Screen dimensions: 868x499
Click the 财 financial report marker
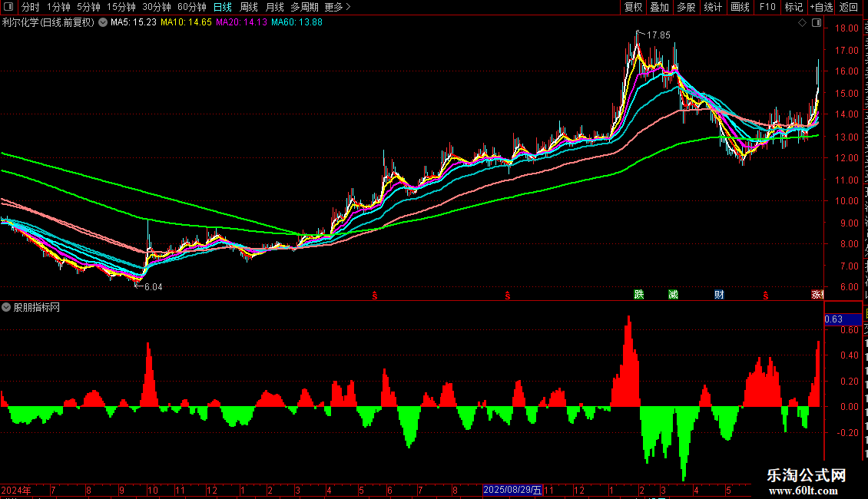coord(719,294)
